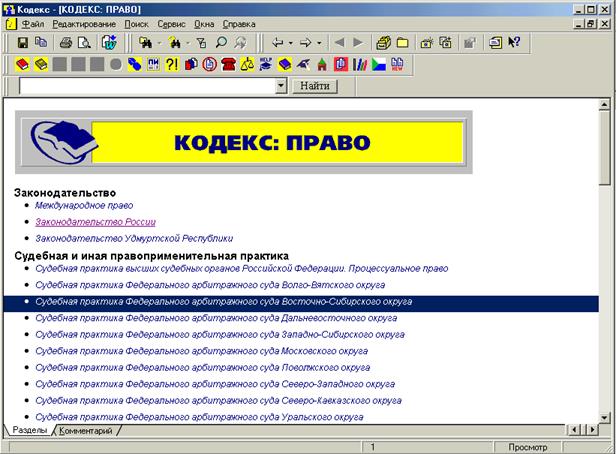616x454 pixels.
Task: Click the Forward arrow navigation icon
Action: (305, 42)
